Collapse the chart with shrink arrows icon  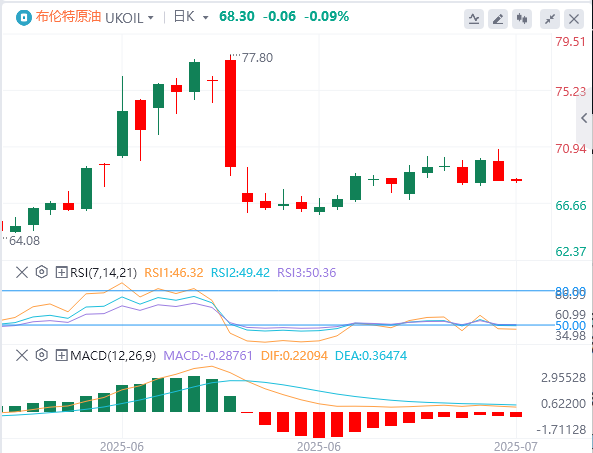point(550,19)
